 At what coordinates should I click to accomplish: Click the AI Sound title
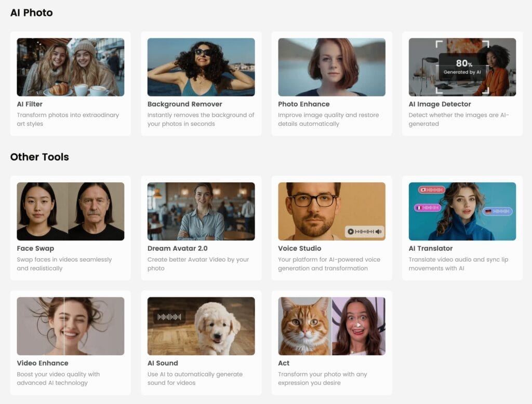tap(163, 363)
